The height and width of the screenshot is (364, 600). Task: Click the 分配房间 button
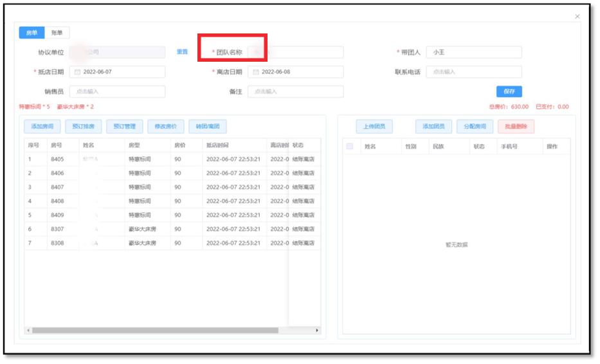[475, 126]
